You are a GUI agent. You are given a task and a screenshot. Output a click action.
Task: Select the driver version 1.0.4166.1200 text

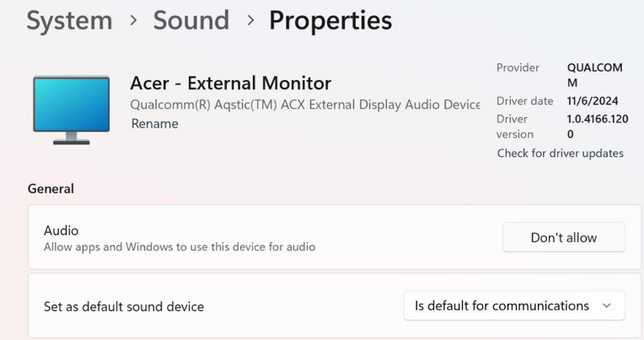[598, 127]
